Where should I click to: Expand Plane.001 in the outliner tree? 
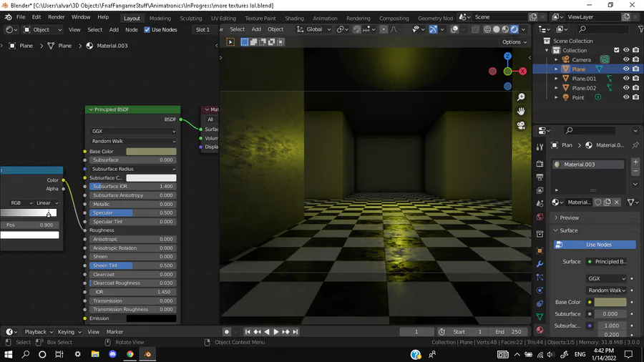tap(557, 79)
